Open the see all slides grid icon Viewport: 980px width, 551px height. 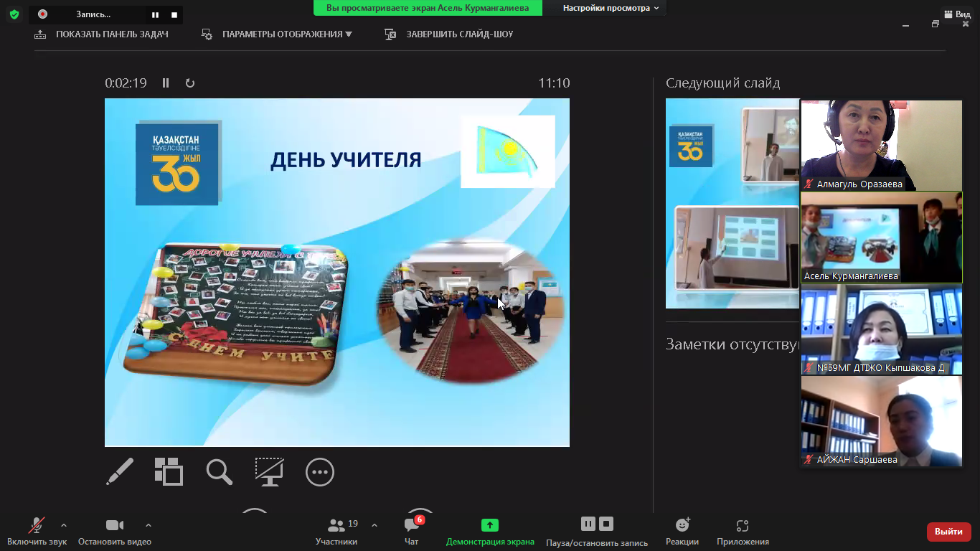click(169, 472)
